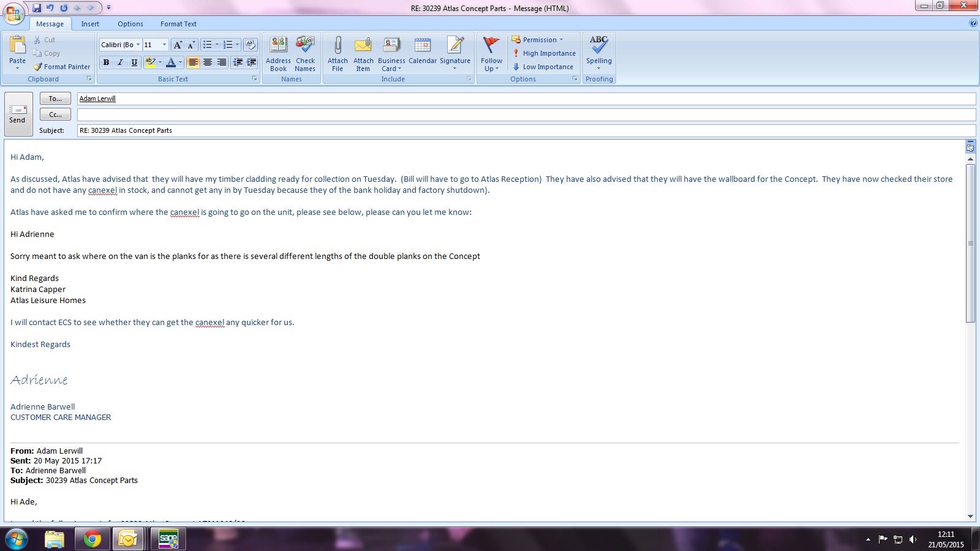Insert a calendar into the message
Viewport: 980px width, 551px height.
[x=423, y=51]
